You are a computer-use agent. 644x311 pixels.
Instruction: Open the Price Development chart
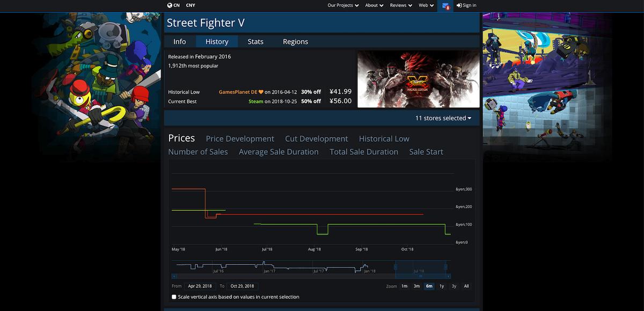(240, 139)
